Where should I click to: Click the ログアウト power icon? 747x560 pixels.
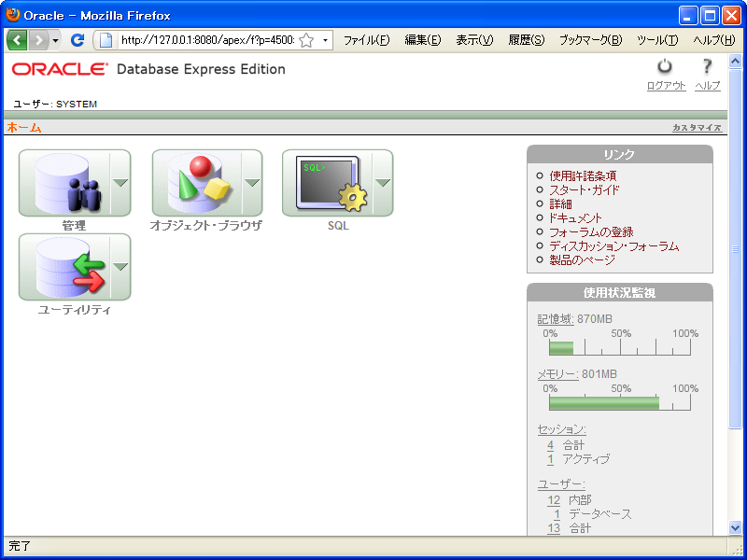coord(665,67)
